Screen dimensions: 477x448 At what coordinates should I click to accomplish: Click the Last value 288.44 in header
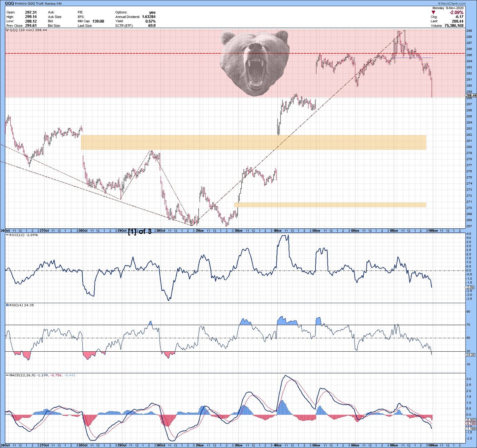click(457, 21)
